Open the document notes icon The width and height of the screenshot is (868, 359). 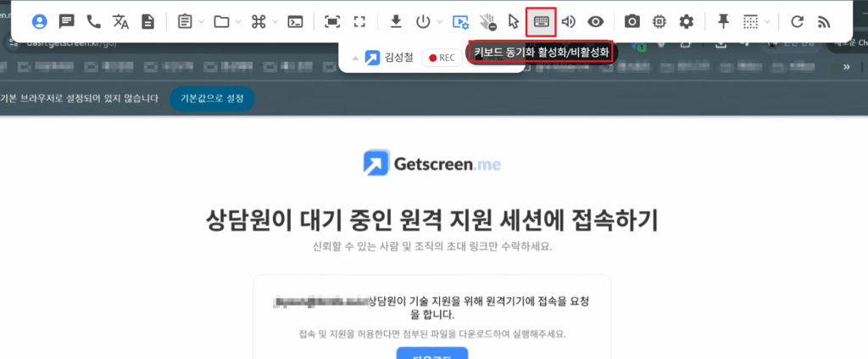(147, 21)
